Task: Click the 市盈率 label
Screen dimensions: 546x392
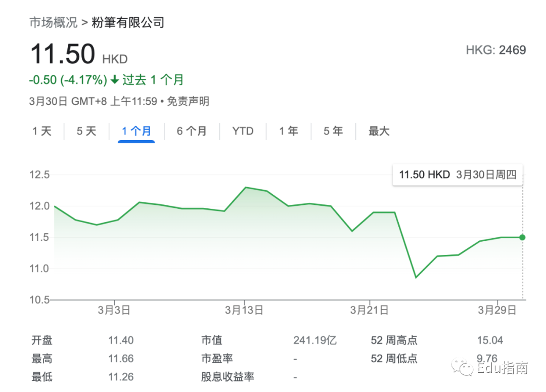Action: pyautogui.click(x=217, y=359)
